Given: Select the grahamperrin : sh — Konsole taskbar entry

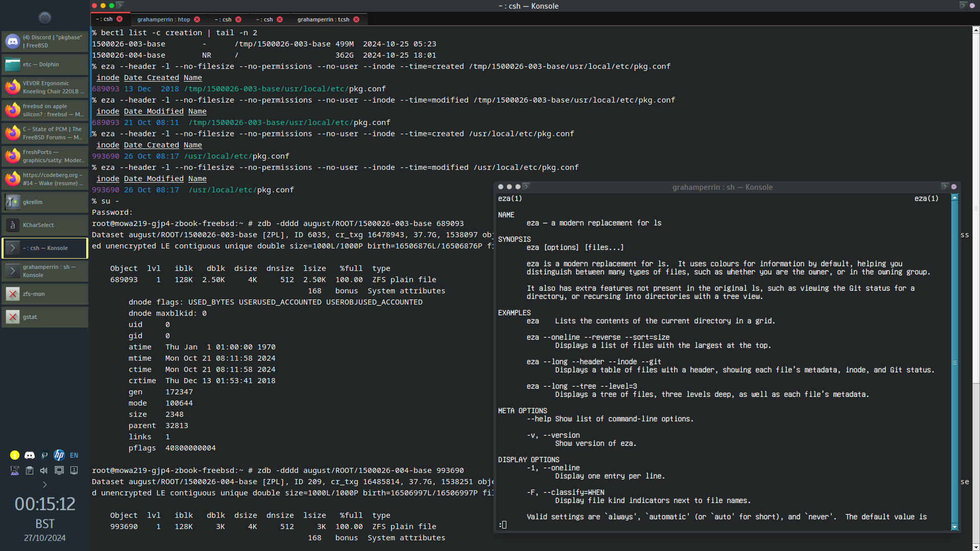Looking at the screenshot, I should point(45,271).
